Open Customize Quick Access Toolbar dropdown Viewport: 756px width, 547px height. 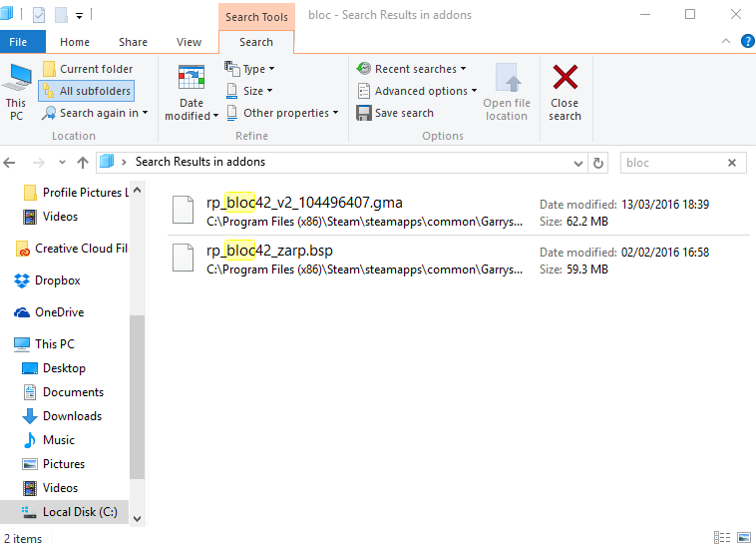(79, 16)
